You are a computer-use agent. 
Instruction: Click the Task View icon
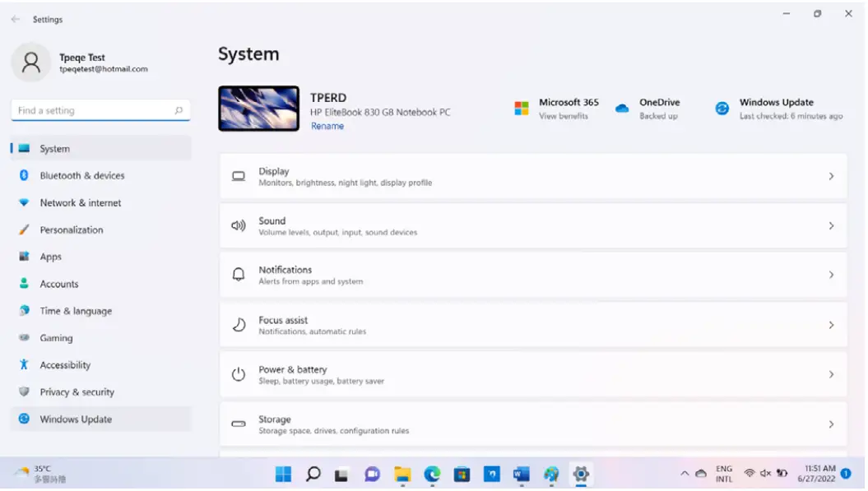click(x=341, y=474)
